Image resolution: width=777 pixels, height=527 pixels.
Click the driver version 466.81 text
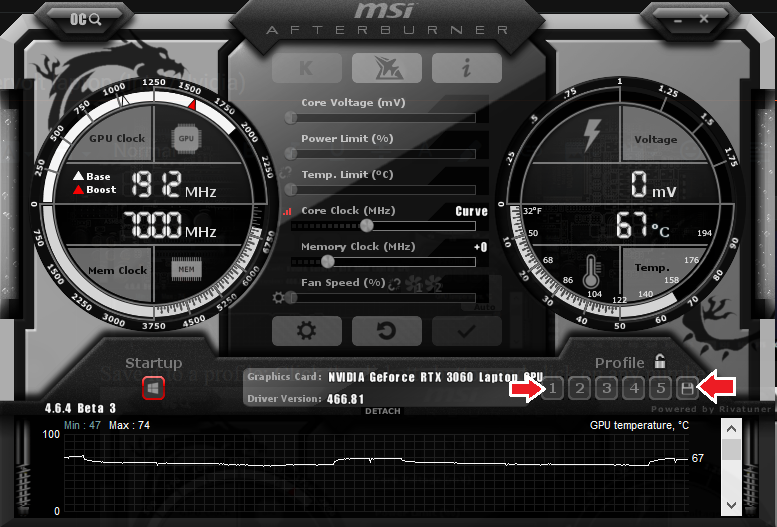(345, 399)
